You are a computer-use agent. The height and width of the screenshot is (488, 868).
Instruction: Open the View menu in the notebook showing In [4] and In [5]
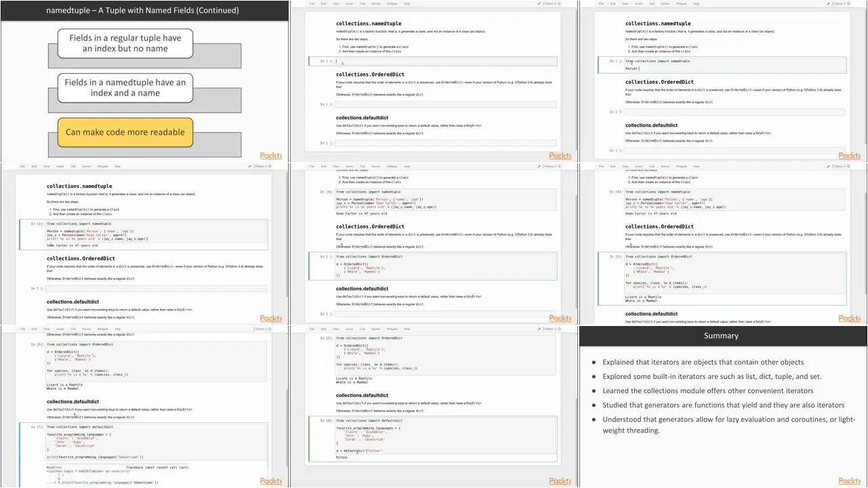(625, 166)
